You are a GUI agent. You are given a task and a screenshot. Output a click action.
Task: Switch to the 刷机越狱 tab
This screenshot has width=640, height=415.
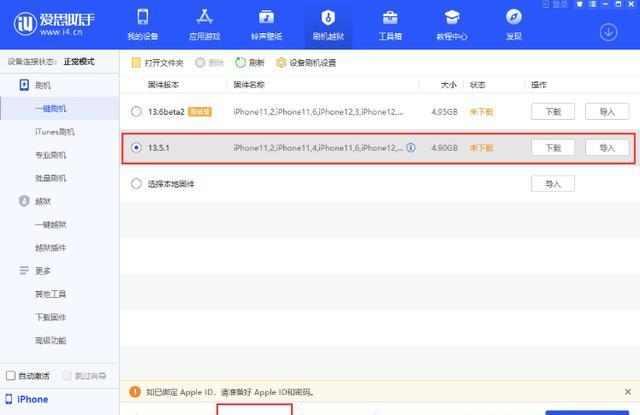(x=328, y=24)
